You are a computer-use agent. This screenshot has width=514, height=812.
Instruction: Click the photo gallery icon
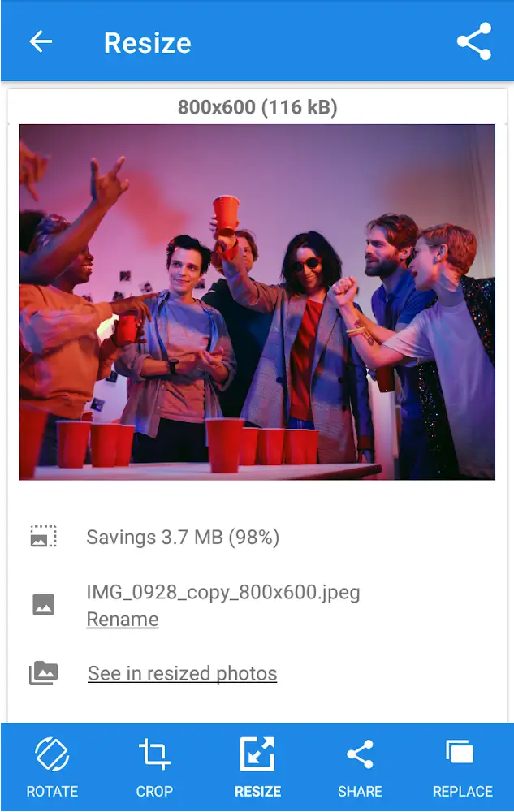tap(44, 672)
